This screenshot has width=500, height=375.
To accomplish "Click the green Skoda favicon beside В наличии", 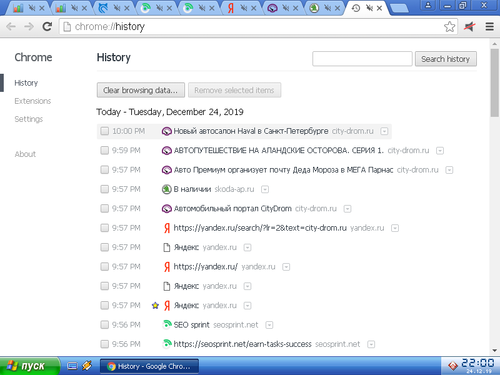I will point(166,189).
